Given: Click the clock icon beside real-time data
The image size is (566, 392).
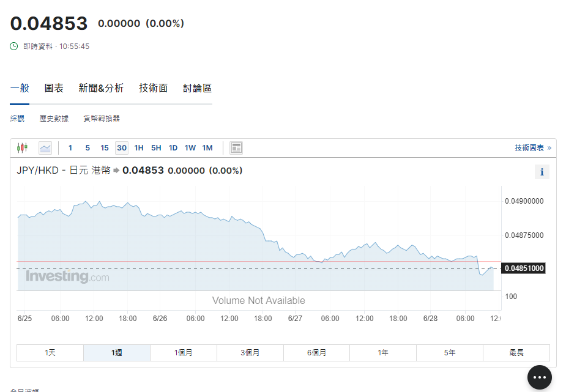Looking at the screenshot, I should (x=14, y=46).
